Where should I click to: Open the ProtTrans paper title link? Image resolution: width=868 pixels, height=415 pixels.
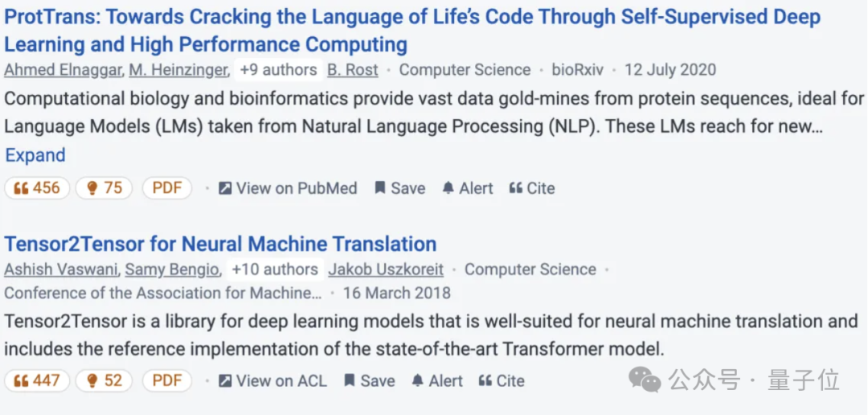[411, 18]
